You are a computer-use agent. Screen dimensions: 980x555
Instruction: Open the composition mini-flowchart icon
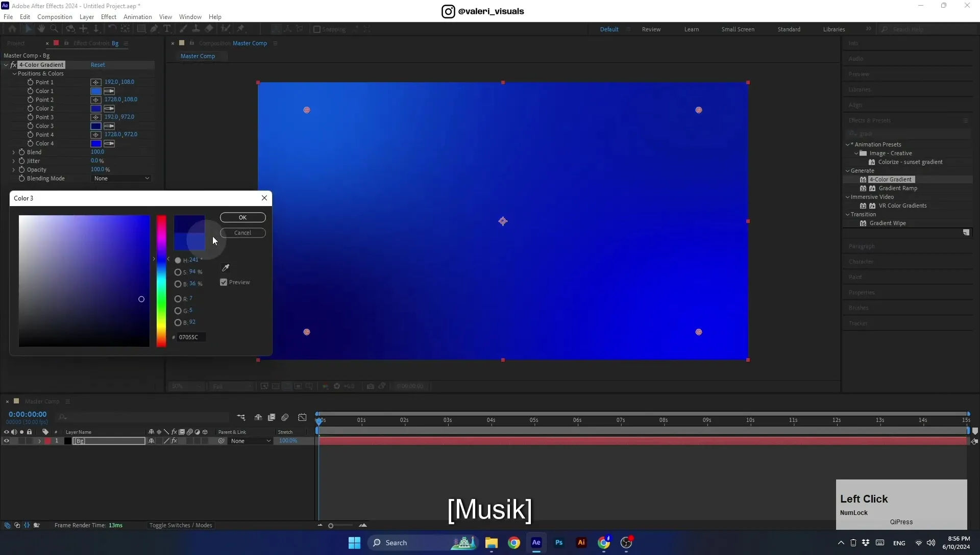click(x=241, y=417)
